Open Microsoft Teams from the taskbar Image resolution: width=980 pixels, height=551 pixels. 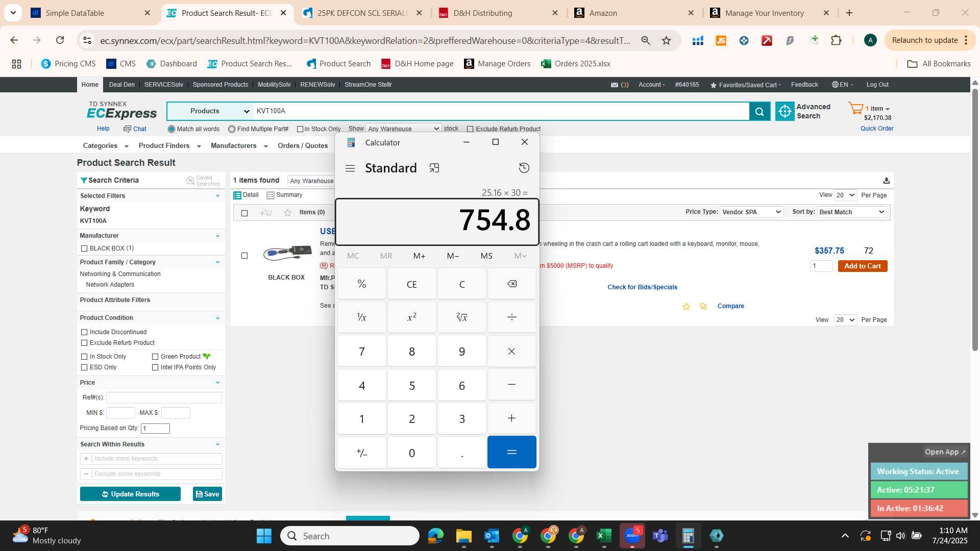pos(660,536)
